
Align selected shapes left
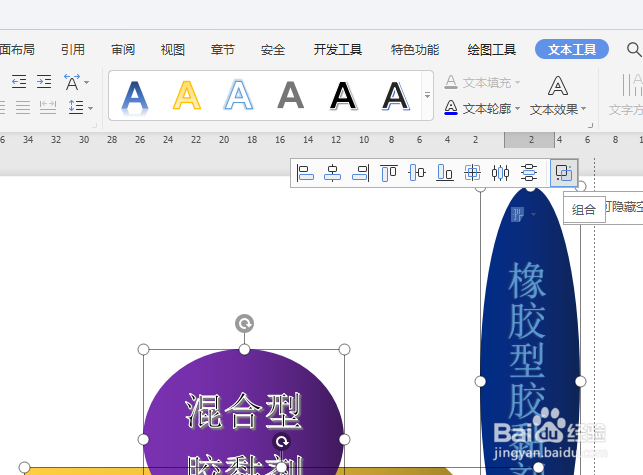pyautogui.click(x=305, y=173)
